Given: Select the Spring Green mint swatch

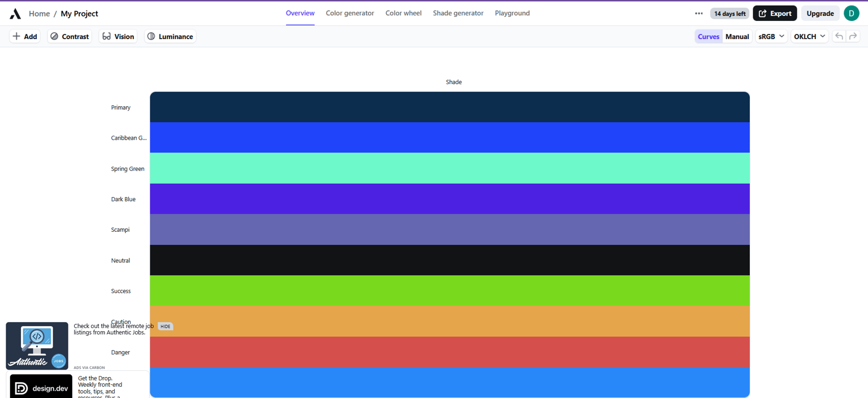Looking at the screenshot, I should (x=450, y=168).
